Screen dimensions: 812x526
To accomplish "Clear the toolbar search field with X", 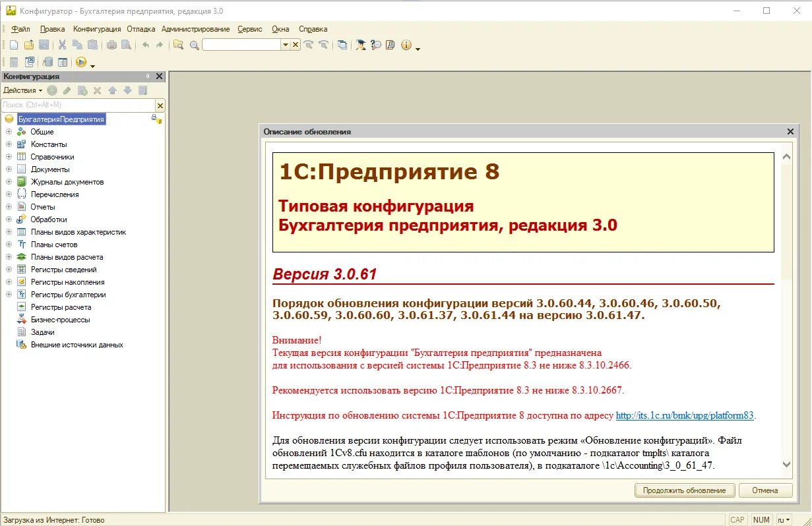I will click(296, 45).
